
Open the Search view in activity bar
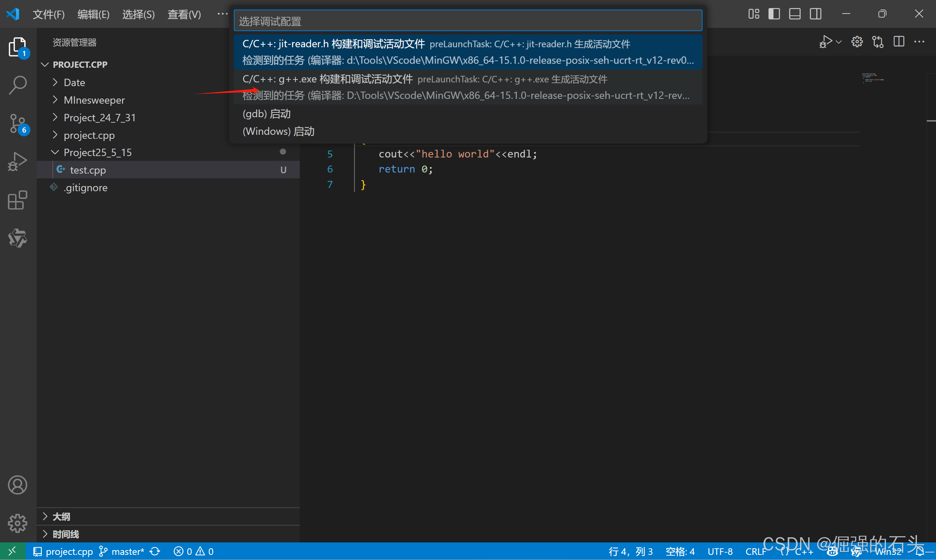click(x=17, y=85)
